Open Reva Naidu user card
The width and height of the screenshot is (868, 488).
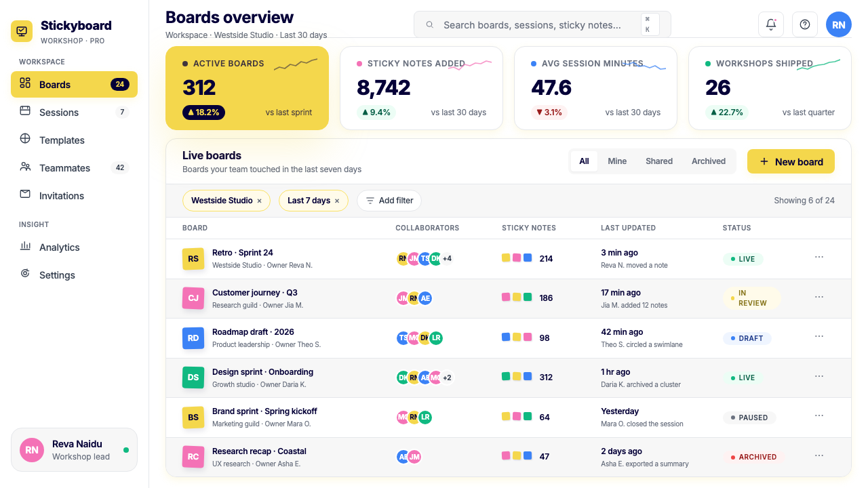74,449
